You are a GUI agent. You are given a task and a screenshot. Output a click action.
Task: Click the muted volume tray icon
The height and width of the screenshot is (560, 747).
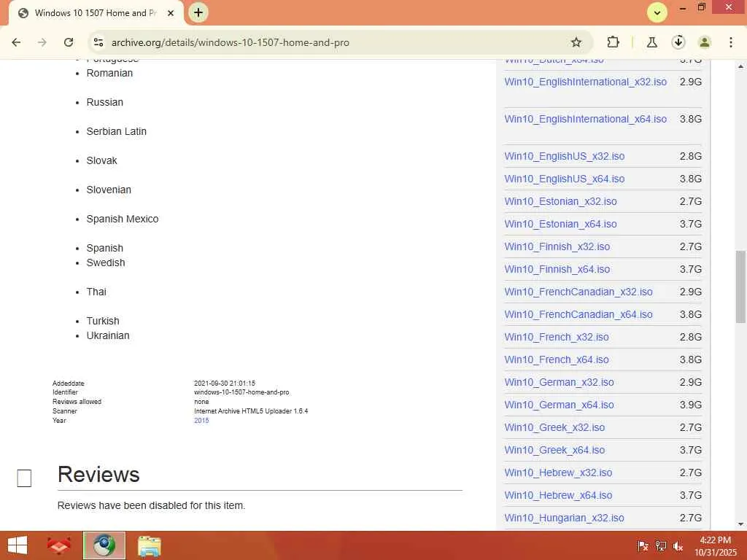(x=678, y=546)
